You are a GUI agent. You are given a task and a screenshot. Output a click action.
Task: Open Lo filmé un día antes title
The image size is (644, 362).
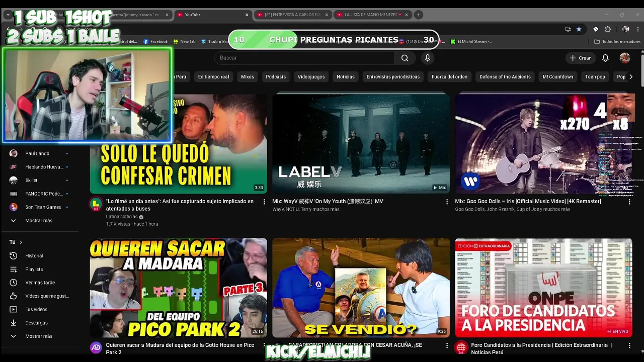(180, 205)
